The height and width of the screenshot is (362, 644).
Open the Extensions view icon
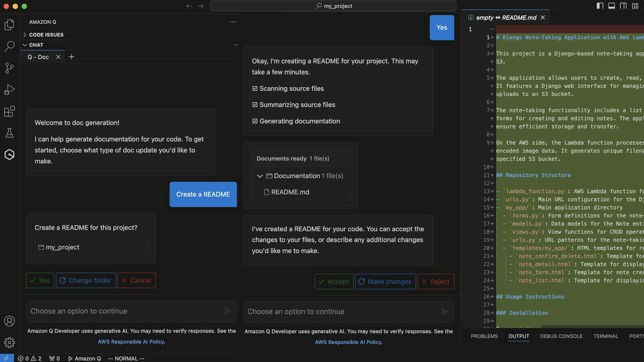click(x=9, y=111)
